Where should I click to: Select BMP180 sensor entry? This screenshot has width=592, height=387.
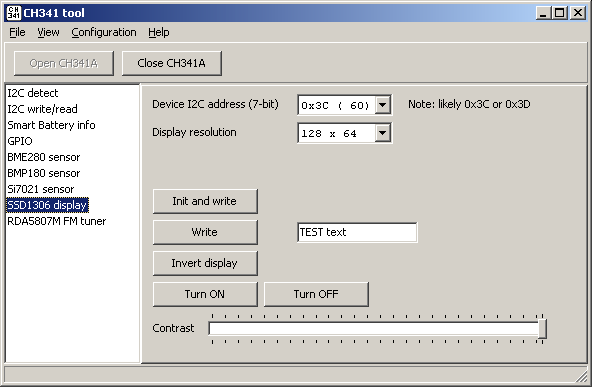point(44,173)
